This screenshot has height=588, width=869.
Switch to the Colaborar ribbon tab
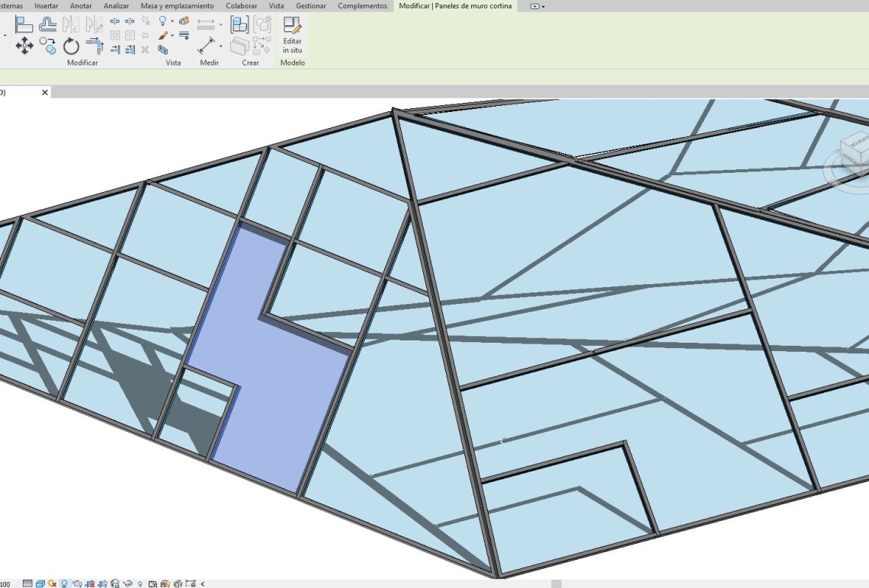pyautogui.click(x=241, y=6)
